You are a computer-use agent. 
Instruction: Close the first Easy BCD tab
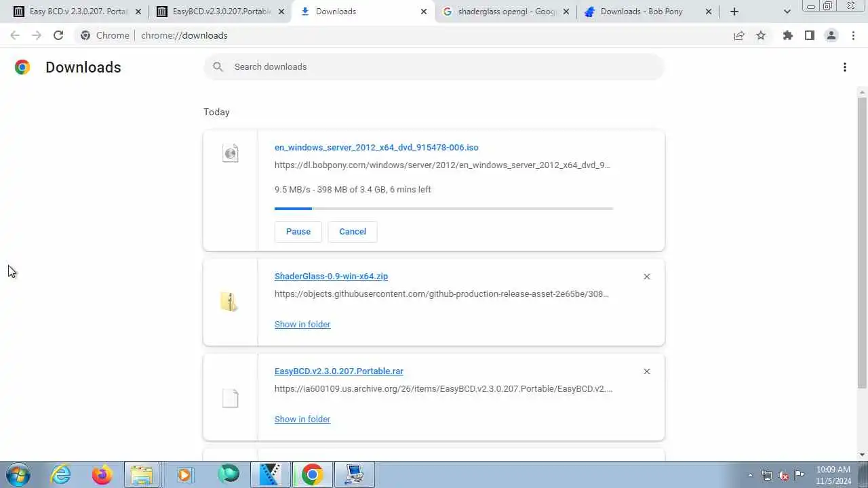[139, 12]
